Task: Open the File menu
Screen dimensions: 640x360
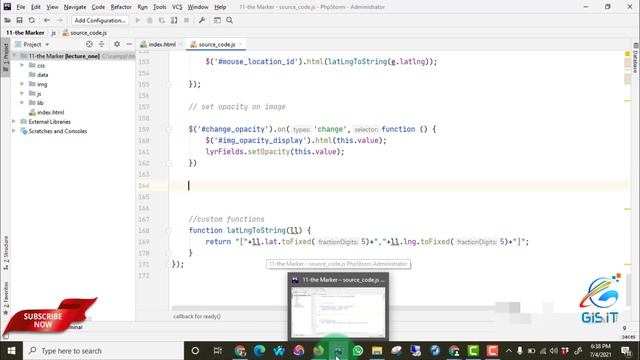Action: click(20, 7)
